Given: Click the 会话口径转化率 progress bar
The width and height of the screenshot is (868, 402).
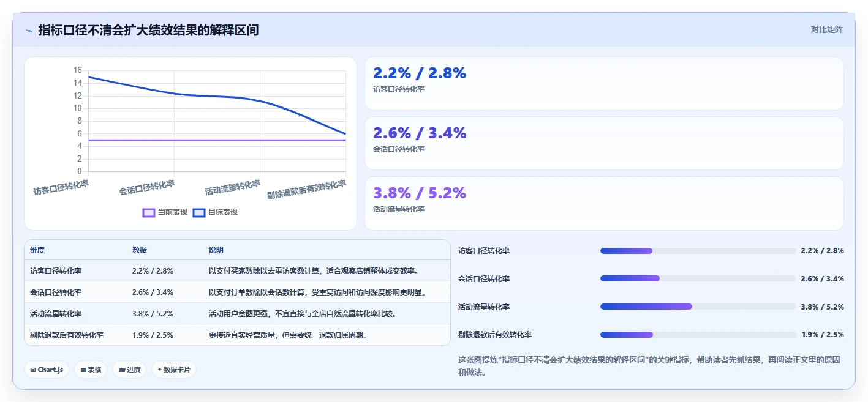Looking at the screenshot, I should (698, 278).
